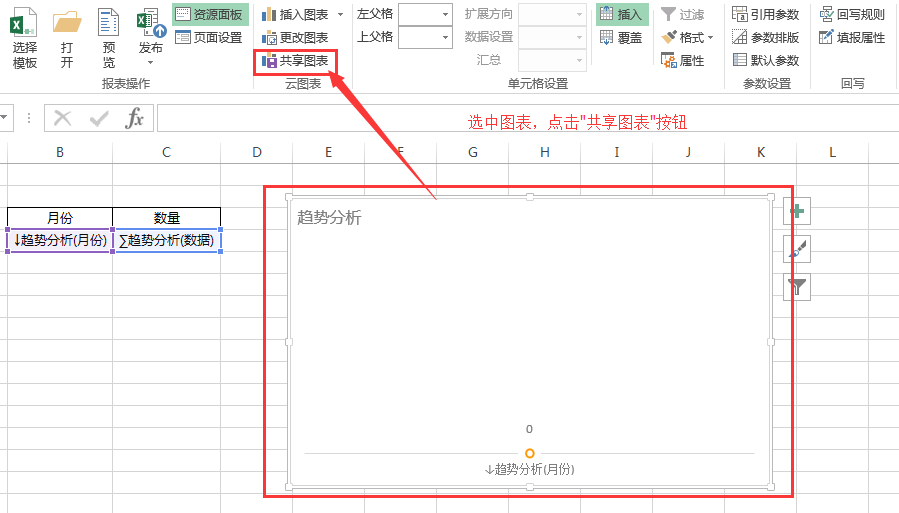Select the ↓趋势分析(月份) cell

(60, 240)
